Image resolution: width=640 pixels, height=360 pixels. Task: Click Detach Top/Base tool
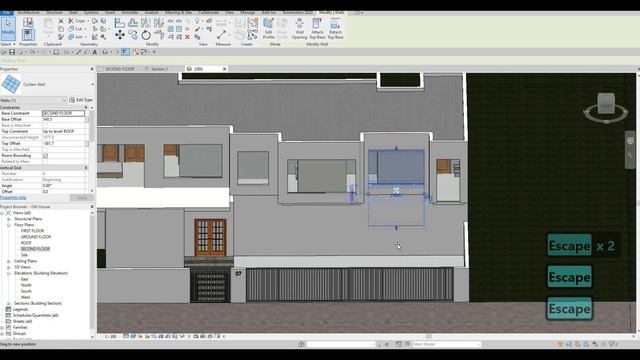pyautogui.click(x=335, y=28)
